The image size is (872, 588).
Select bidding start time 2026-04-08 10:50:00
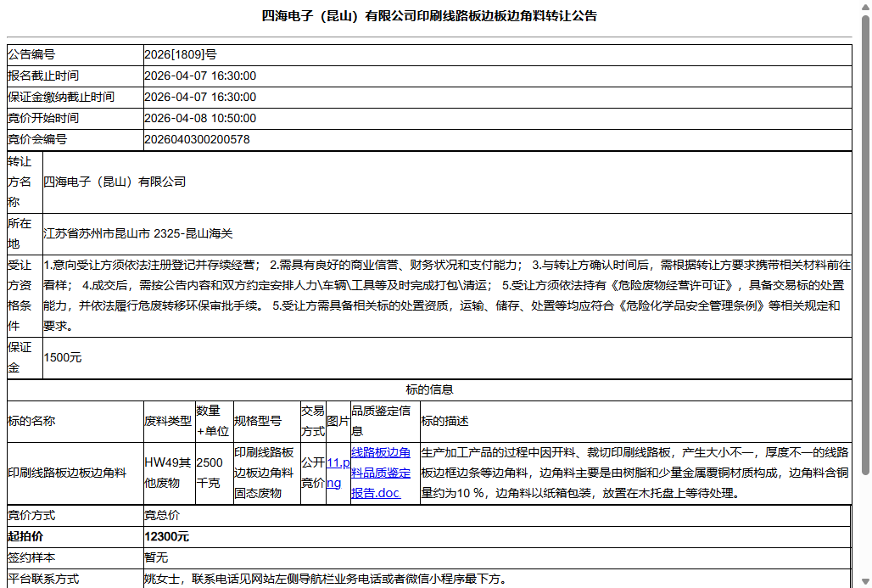pos(200,118)
